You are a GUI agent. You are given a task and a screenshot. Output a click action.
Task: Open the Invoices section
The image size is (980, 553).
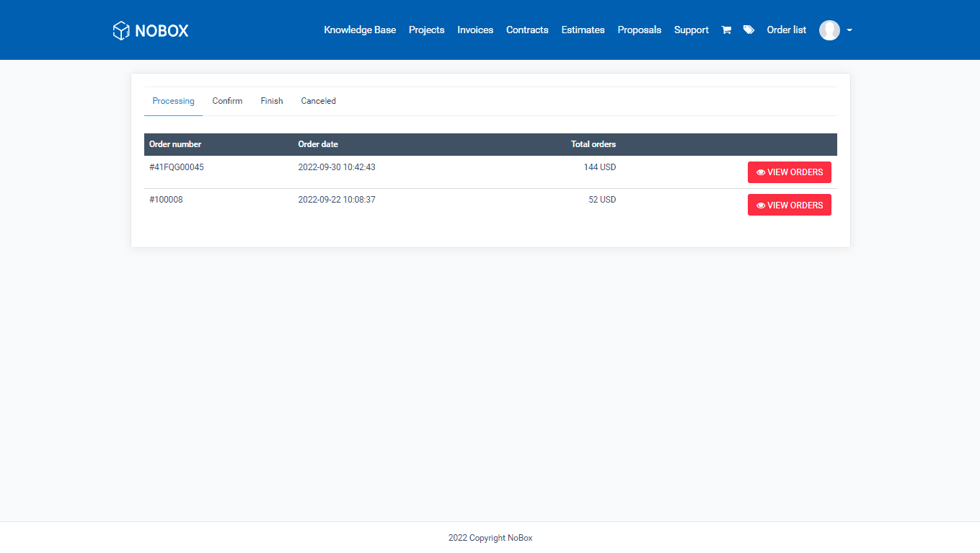point(475,30)
